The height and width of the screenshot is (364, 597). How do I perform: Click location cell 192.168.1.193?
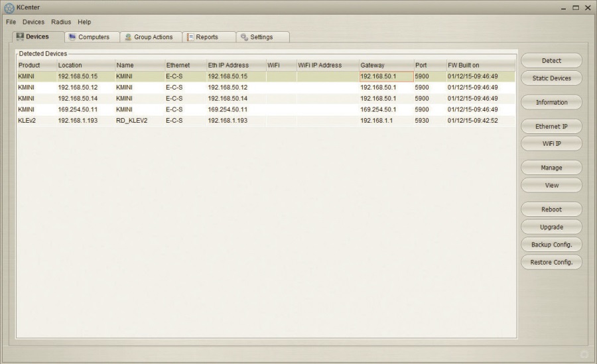pos(86,120)
